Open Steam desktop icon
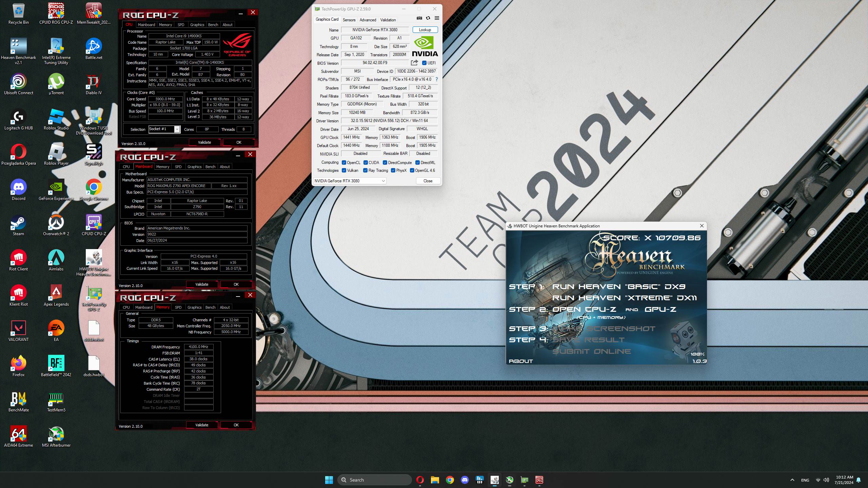This screenshot has height=488, width=868. pos(19,225)
